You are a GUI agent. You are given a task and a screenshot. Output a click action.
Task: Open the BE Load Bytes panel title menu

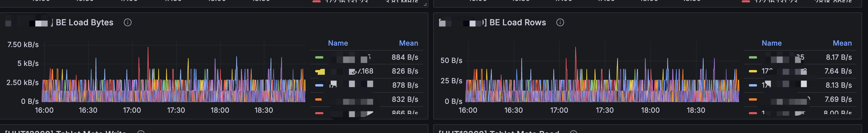click(84, 23)
